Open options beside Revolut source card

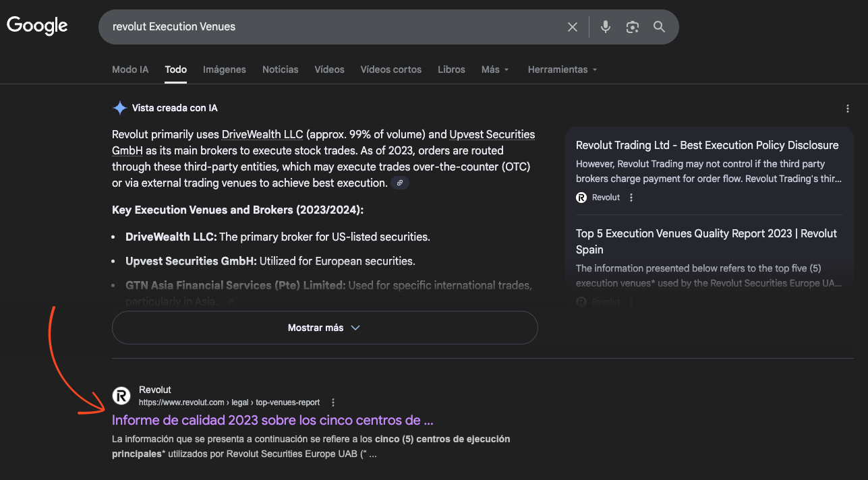pyautogui.click(x=631, y=198)
